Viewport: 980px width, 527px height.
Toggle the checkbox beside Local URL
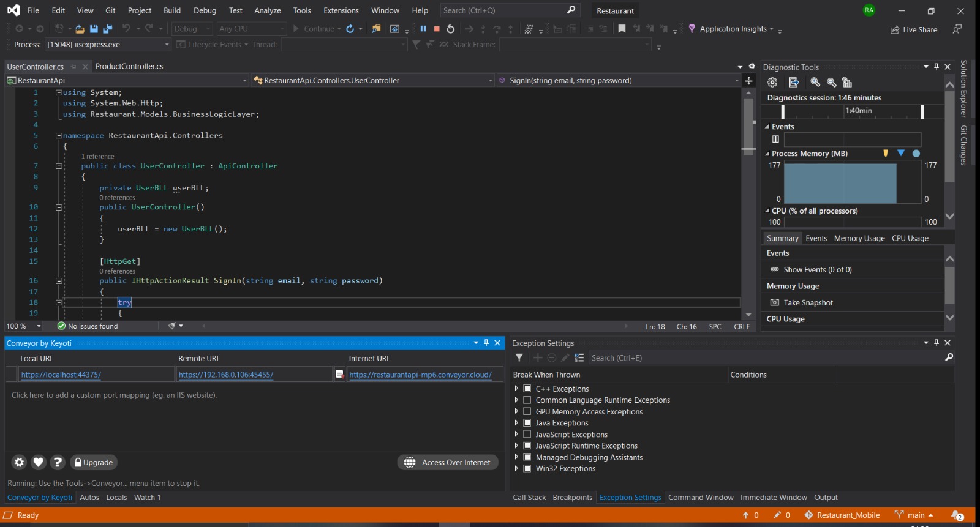coord(12,374)
